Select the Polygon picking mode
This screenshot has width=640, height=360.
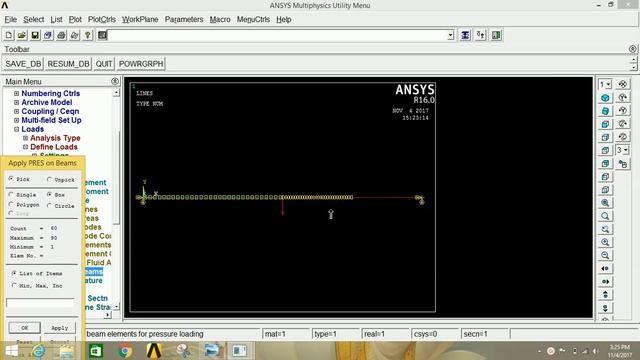pyautogui.click(x=11, y=204)
